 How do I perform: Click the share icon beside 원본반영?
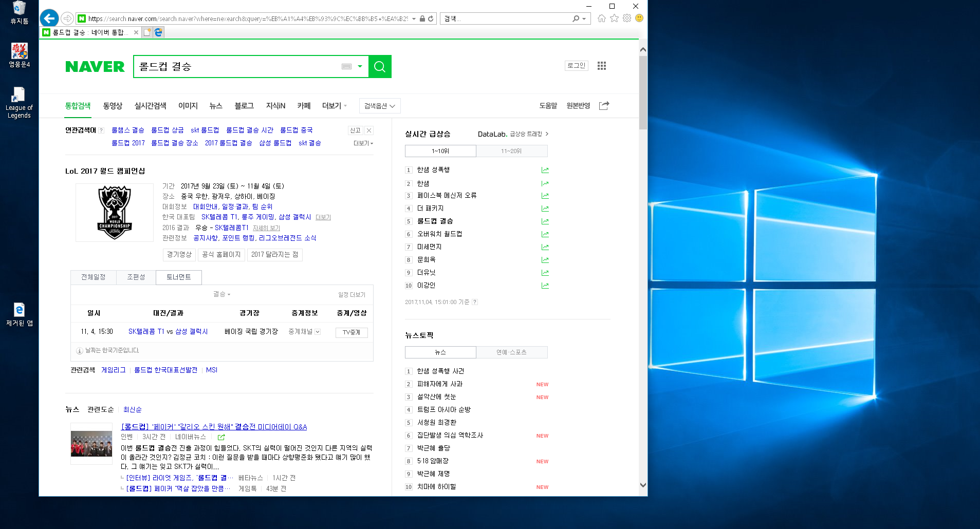(604, 105)
